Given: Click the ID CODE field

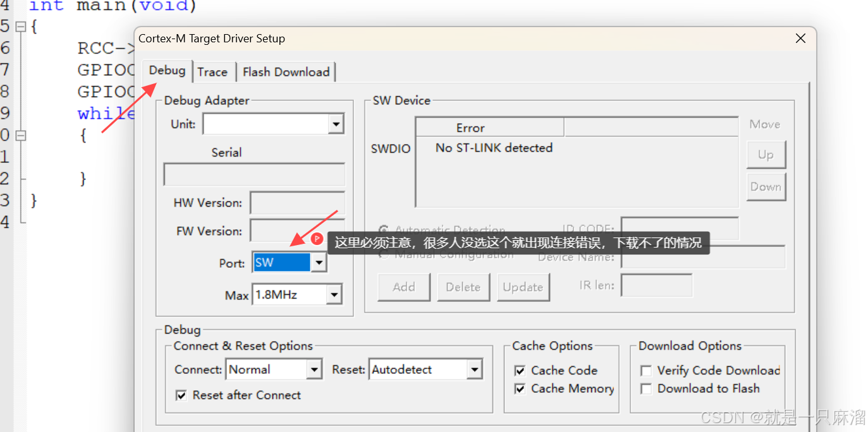Looking at the screenshot, I should click(680, 228).
